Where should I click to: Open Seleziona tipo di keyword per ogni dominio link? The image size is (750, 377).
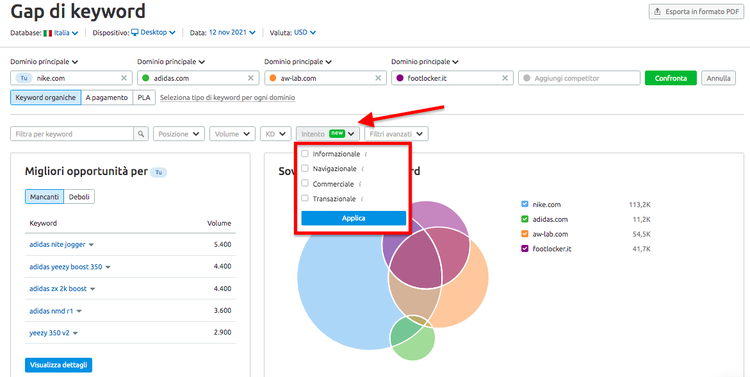[x=228, y=98]
